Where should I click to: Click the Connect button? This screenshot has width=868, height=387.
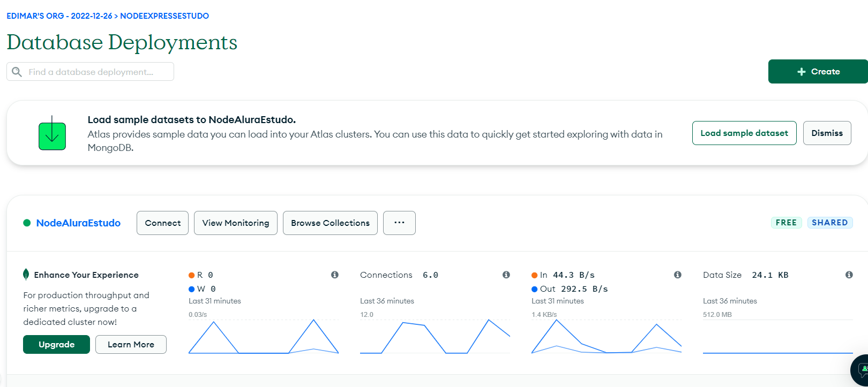(x=162, y=223)
